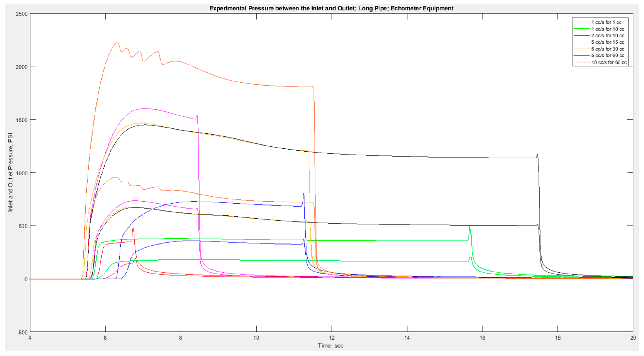Viewport: 644px width, 356px height.
Task: Click the y-axis tick label 2500
Action: [x=22, y=14]
